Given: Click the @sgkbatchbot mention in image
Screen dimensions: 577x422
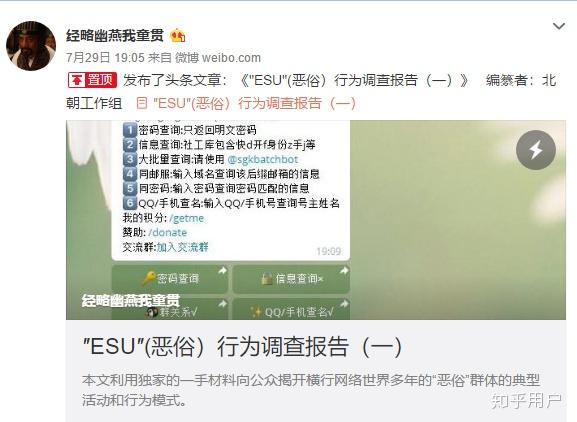Looking at the screenshot, I should click(263, 159).
